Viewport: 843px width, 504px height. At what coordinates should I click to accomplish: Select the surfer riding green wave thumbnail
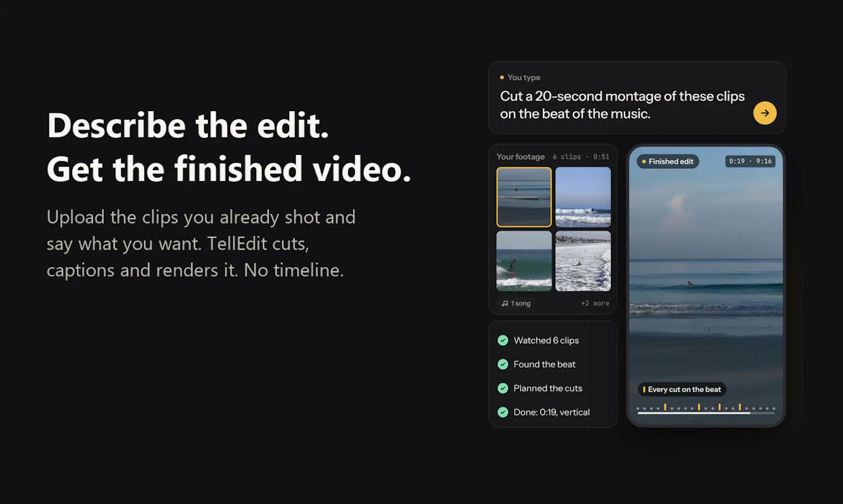pos(524,261)
